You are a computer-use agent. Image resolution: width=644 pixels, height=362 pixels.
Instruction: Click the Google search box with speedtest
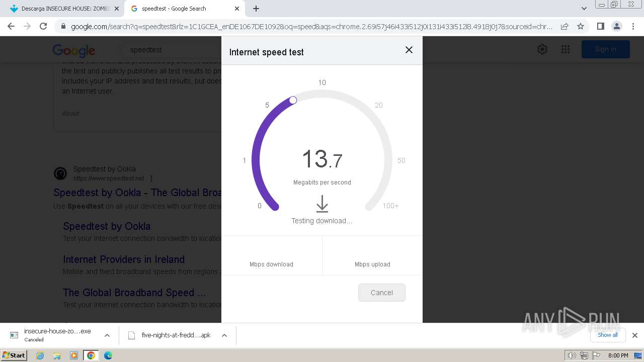coord(171,50)
